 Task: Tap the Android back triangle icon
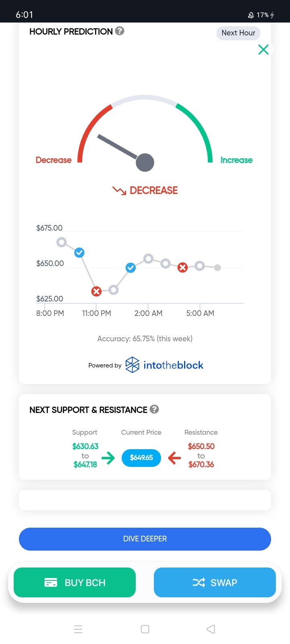point(211,629)
